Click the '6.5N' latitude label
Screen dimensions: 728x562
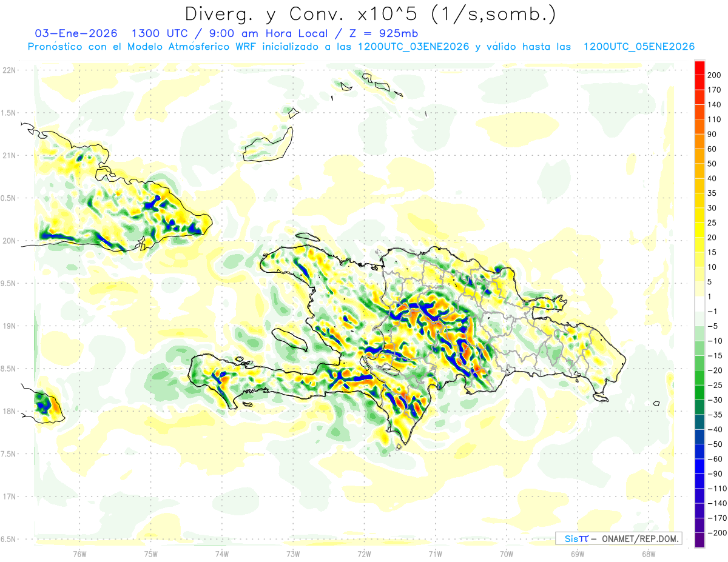point(9,540)
